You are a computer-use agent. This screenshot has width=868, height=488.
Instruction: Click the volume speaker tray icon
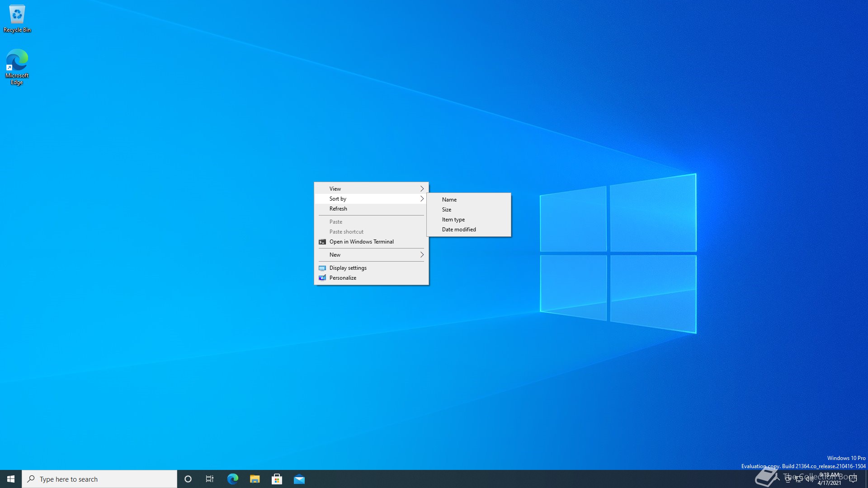[809, 479]
